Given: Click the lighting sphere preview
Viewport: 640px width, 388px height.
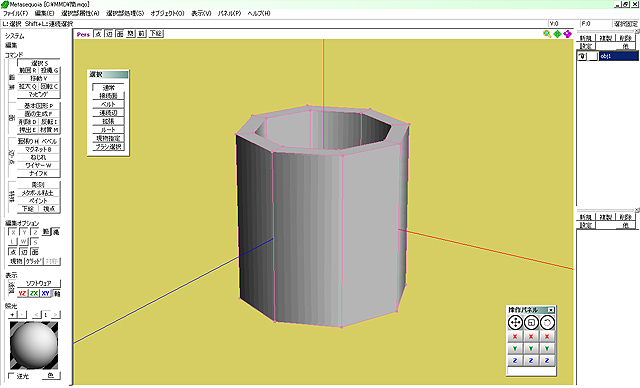Looking at the screenshot, I should [34, 345].
